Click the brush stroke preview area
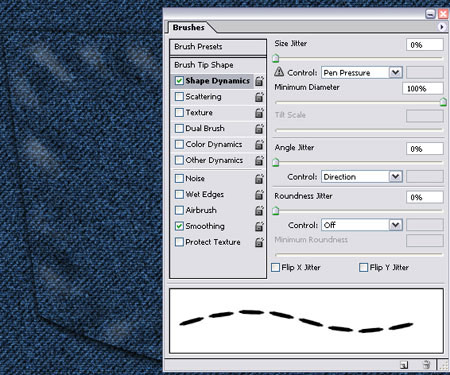 [x=306, y=321]
